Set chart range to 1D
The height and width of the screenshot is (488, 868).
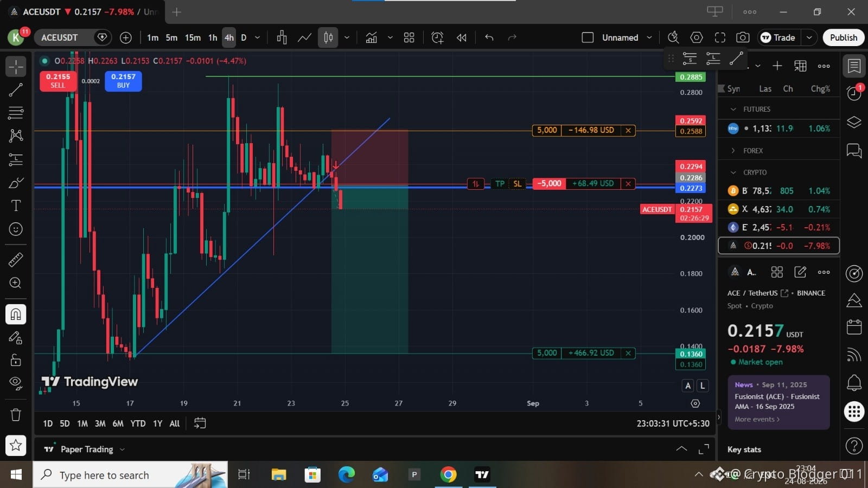[48, 423]
